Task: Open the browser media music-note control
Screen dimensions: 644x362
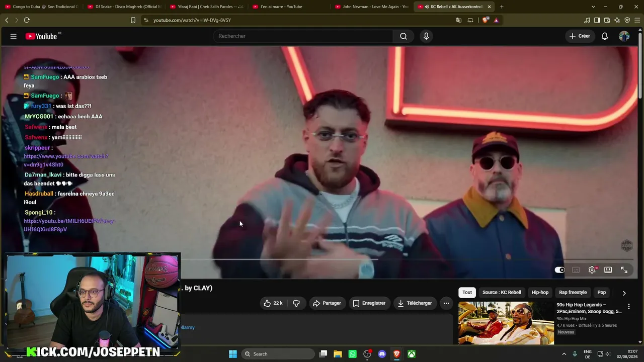Action: (587, 20)
